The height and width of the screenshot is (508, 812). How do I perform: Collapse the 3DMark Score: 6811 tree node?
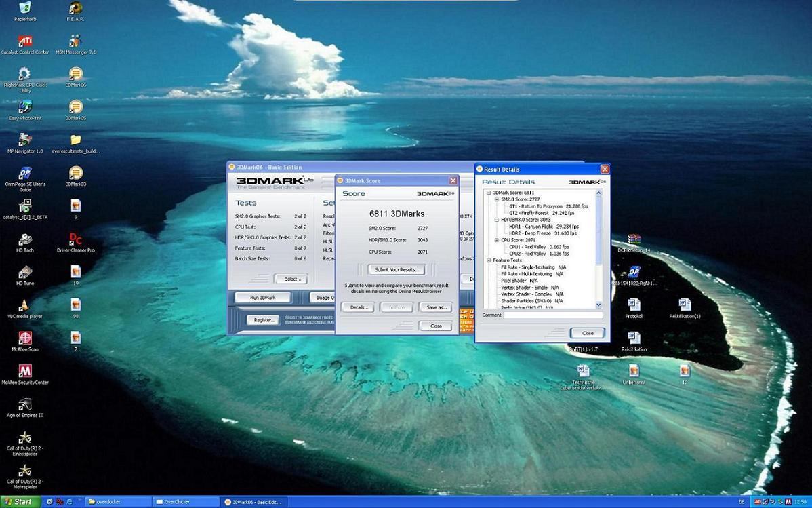pyautogui.click(x=488, y=193)
